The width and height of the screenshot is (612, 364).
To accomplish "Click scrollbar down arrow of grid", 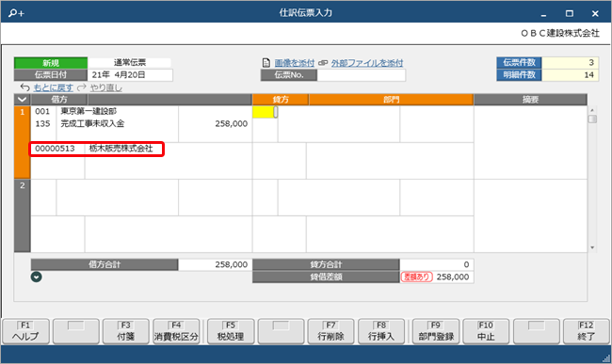I will (x=592, y=247).
